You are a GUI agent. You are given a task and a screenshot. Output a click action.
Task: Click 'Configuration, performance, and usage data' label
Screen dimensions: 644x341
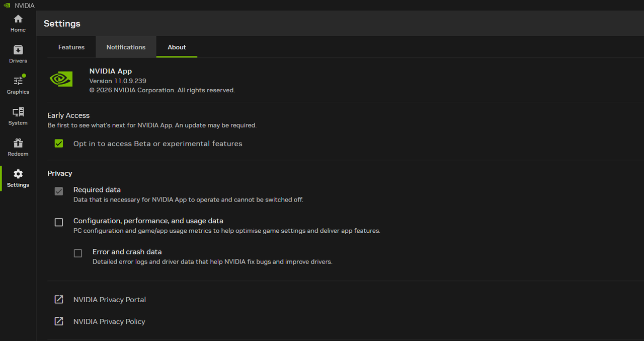pyautogui.click(x=148, y=221)
